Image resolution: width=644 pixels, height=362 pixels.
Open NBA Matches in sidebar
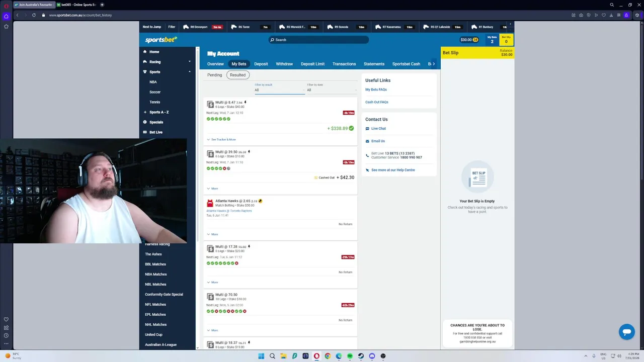pyautogui.click(x=155, y=275)
